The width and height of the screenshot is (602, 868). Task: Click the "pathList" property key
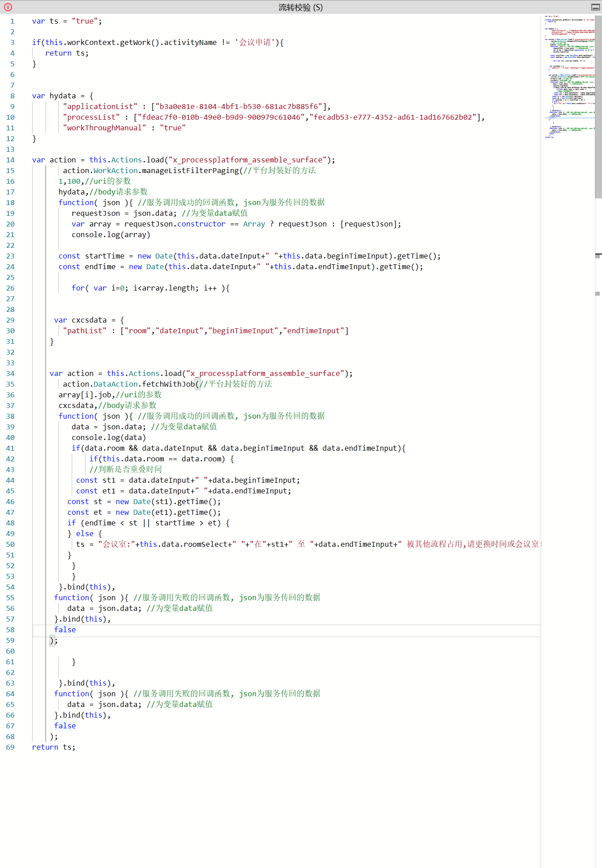pos(84,331)
